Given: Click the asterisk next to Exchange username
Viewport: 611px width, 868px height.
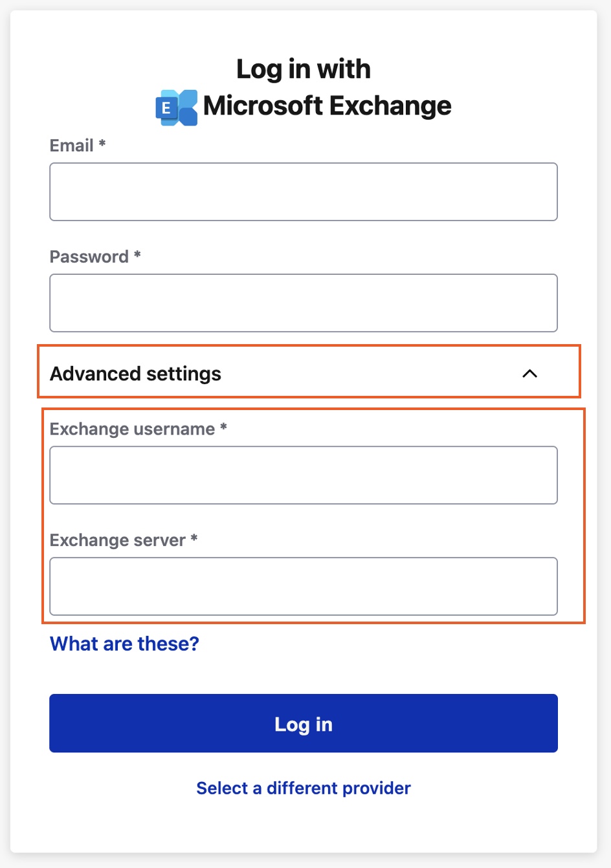Looking at the screenshot, I should (x=223, y=427).
